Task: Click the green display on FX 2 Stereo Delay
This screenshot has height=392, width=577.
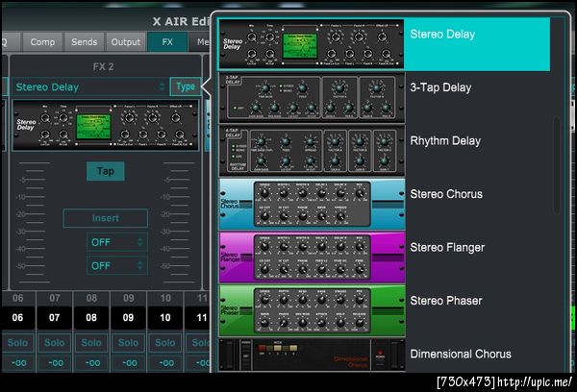Action: (x=93, y=127)
